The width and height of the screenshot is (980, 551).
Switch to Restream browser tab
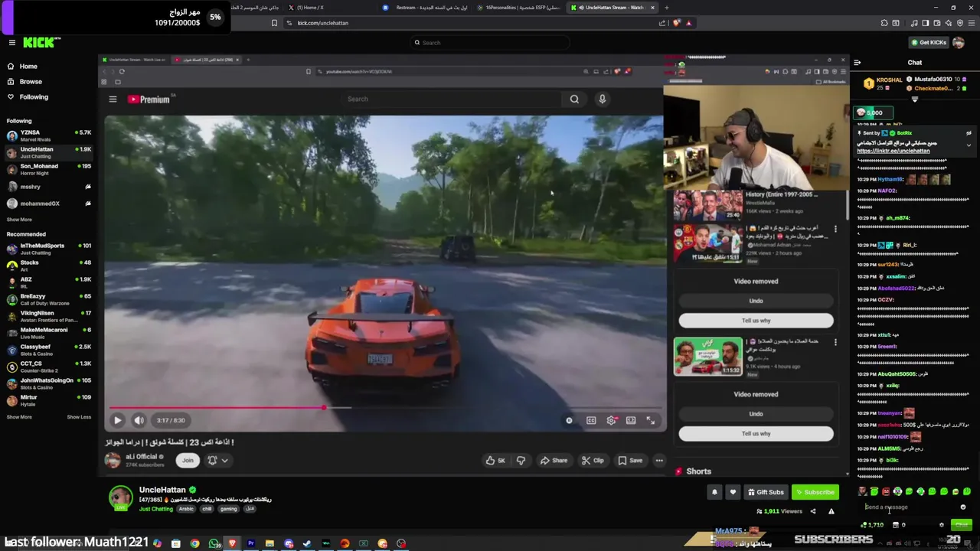point(425,8)
